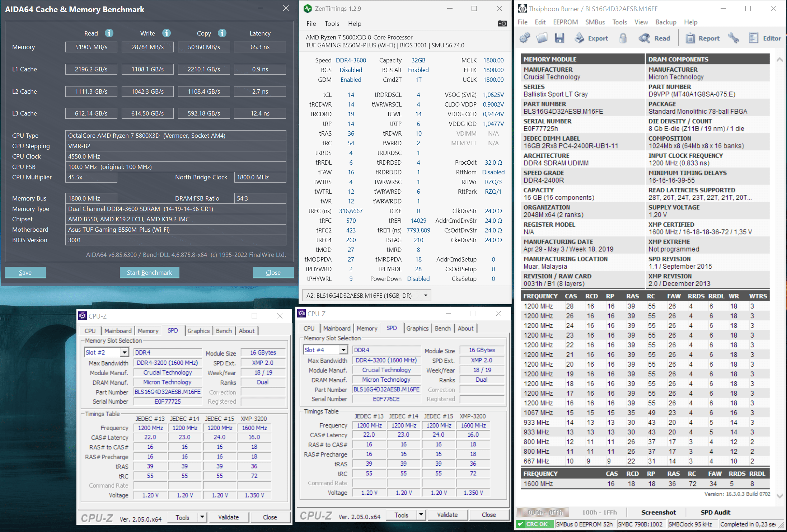Image resolution: width=787 pixels, height=532 pixels.
Task: Click the Tools button in right CPU-Z
Action: pos(401,515)
